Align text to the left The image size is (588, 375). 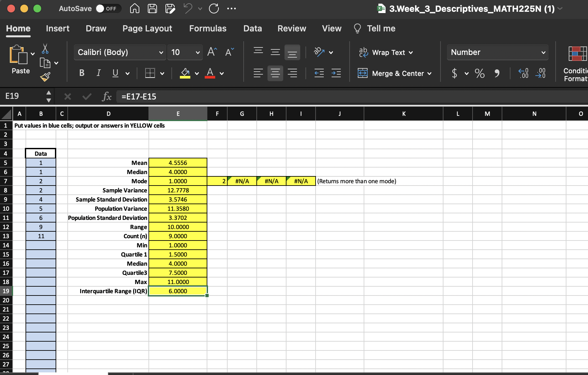click(x=258, y=73)
